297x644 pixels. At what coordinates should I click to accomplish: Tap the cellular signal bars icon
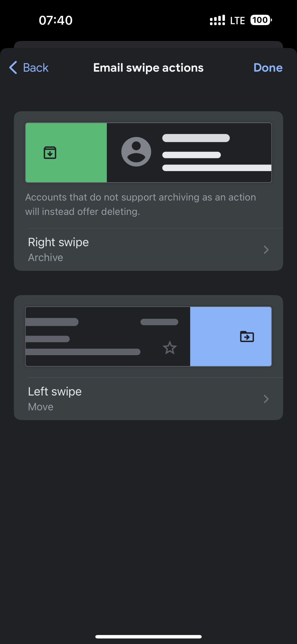217,20
